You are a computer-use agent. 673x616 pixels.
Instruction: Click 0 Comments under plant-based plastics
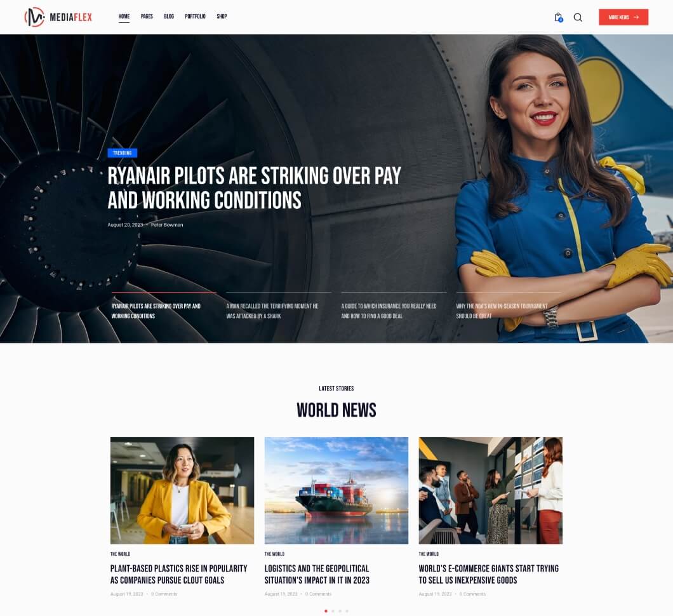pos(164,594)
